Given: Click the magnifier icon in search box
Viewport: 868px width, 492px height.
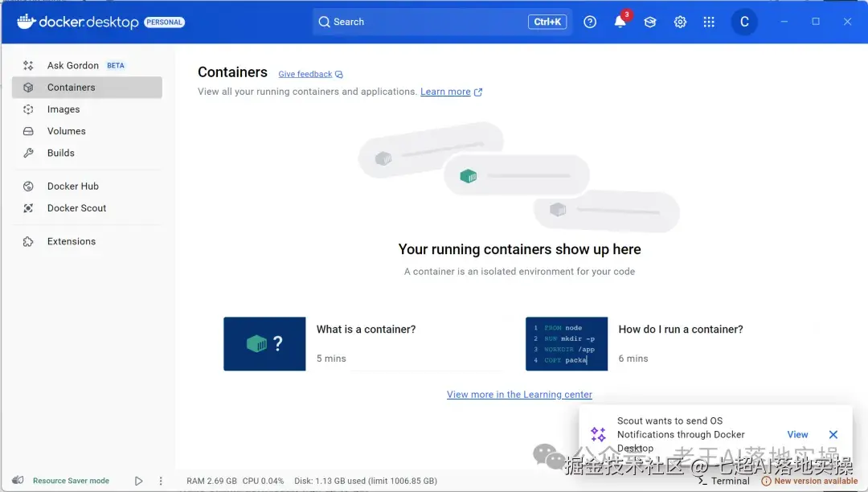Looking at the screenshot, I should pos(325,23).
